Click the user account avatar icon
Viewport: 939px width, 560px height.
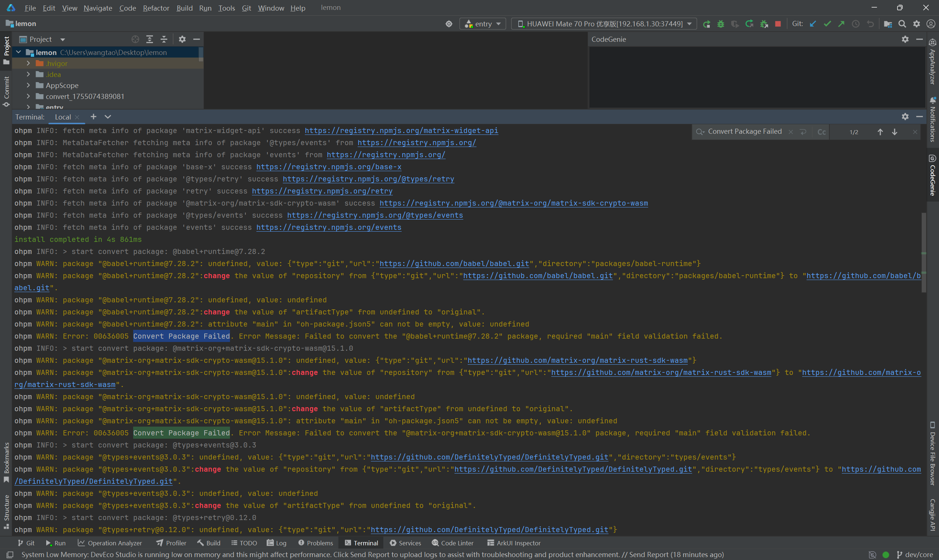pyautogui.click(x=931, y=24)
